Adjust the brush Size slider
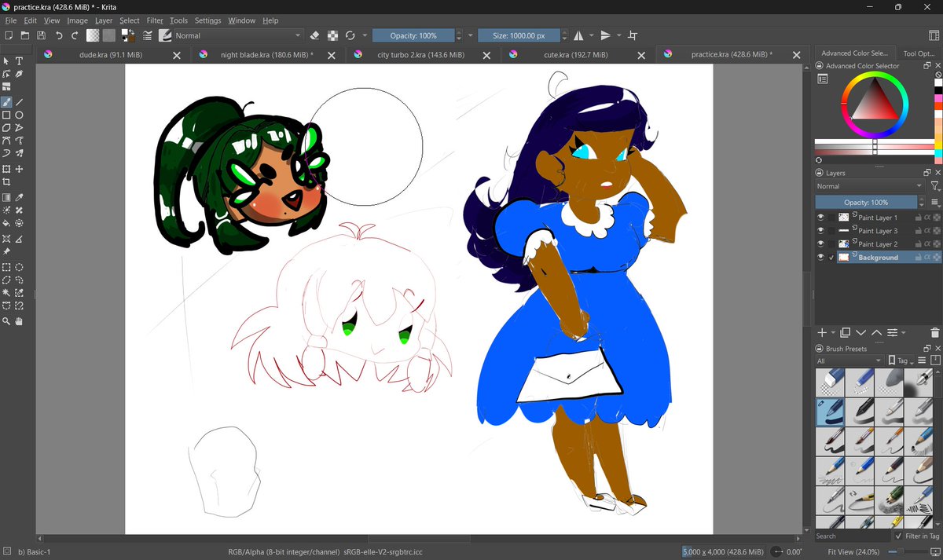Screen dimensions: 943x560 (519, 35)
